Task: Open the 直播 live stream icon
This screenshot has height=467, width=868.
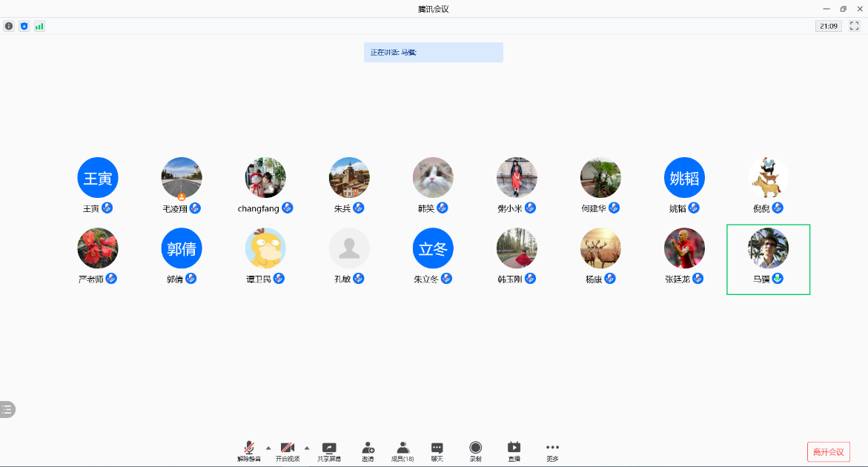Action: click(x=514, y=448)
